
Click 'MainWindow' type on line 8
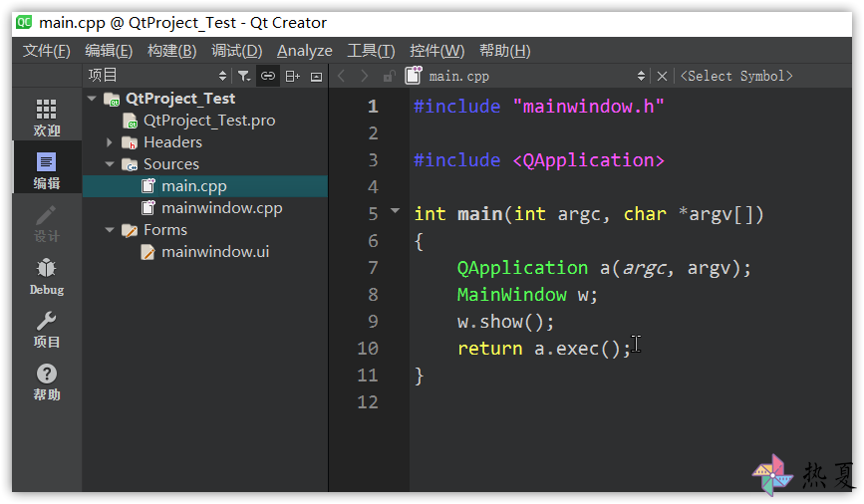[x=512, y=295]
